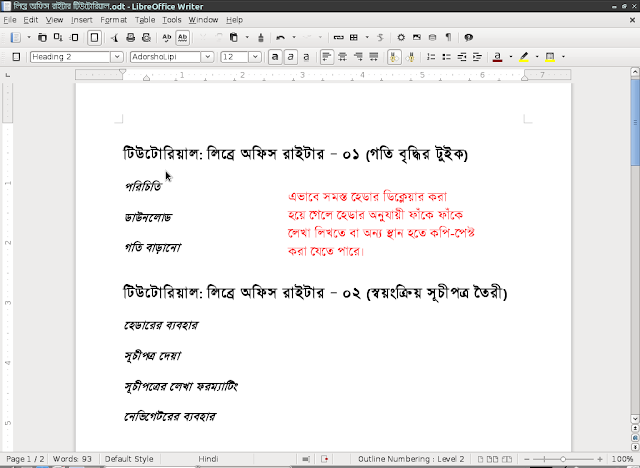This screenshot has height=468, width=640.
Task: Click the Hyperlink icon
Action: [x=338, y=38]
